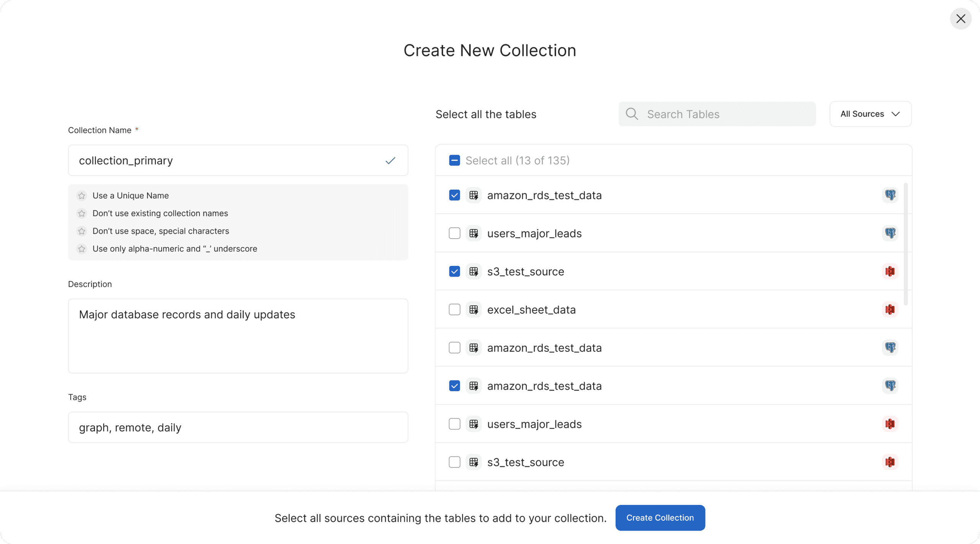Click the Tags input field
This screenshot has height=544, width=980.
(238, 427)
